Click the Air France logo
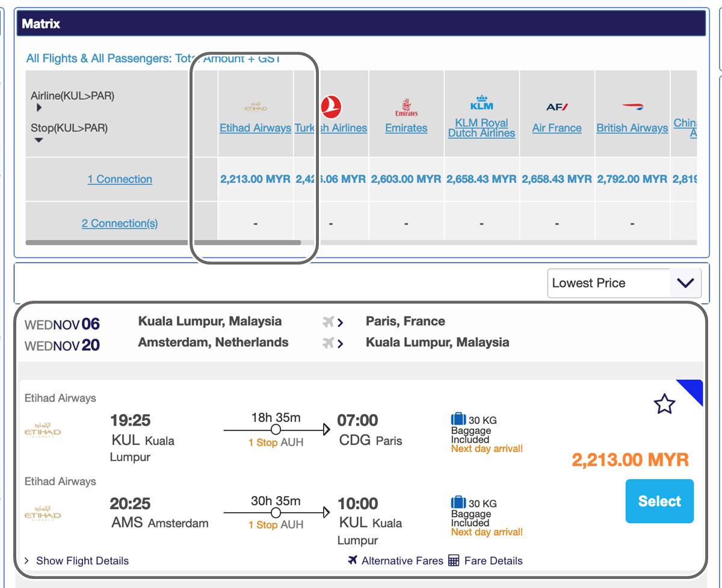The image size is (722, 588). 557,107
